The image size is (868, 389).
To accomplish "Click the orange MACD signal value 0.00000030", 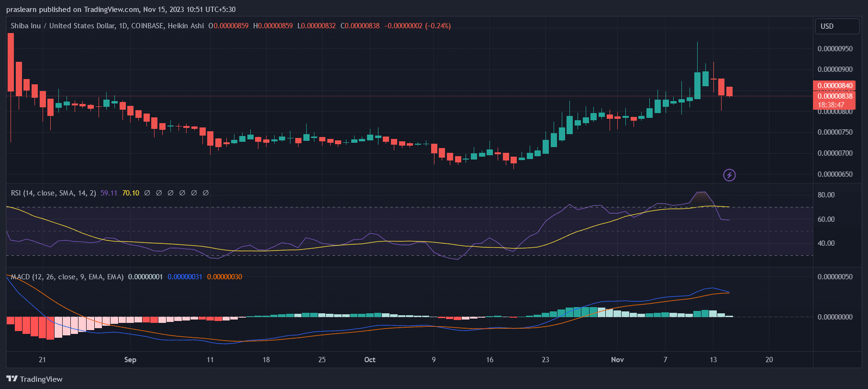I will pos(224,277).
